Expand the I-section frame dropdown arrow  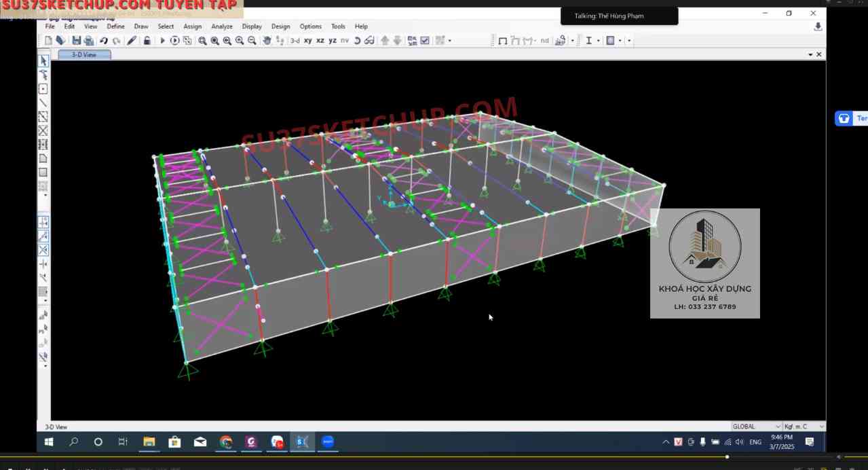click(598, 41)
